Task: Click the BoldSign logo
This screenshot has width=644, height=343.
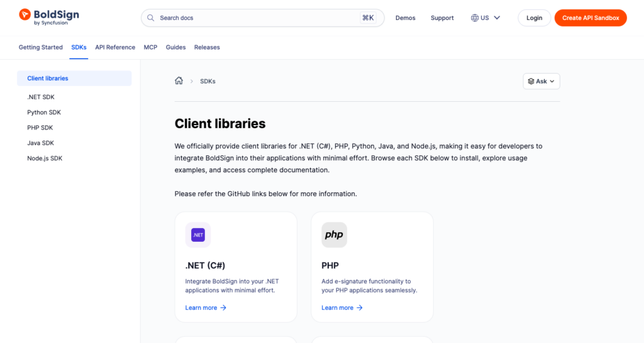Action: point(49,17)
